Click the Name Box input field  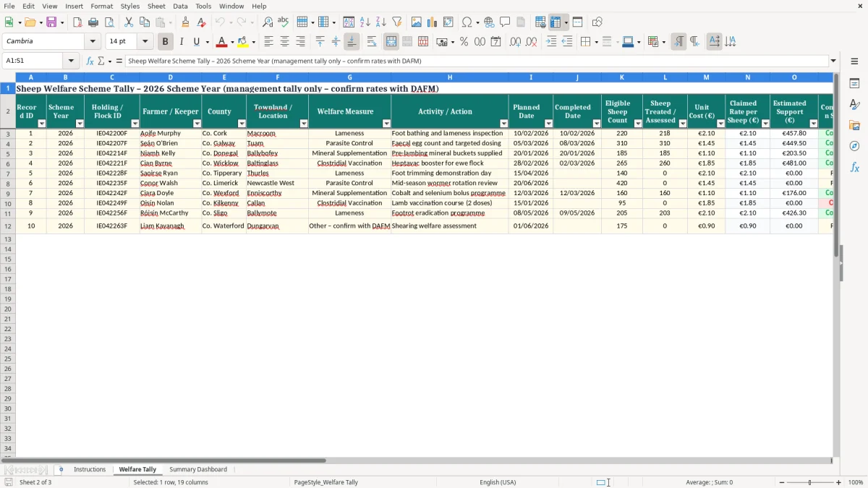(33, 61)
